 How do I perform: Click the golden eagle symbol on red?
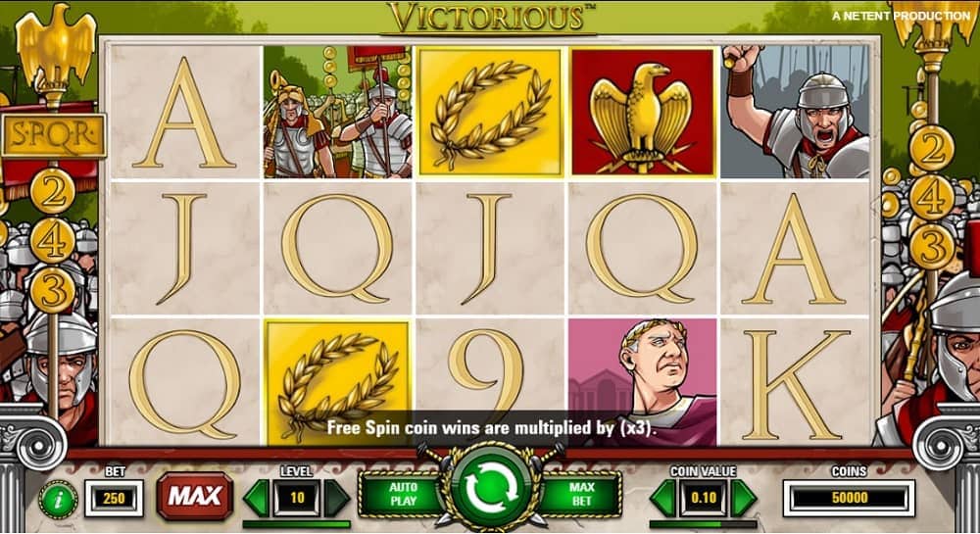coord(643,112)
